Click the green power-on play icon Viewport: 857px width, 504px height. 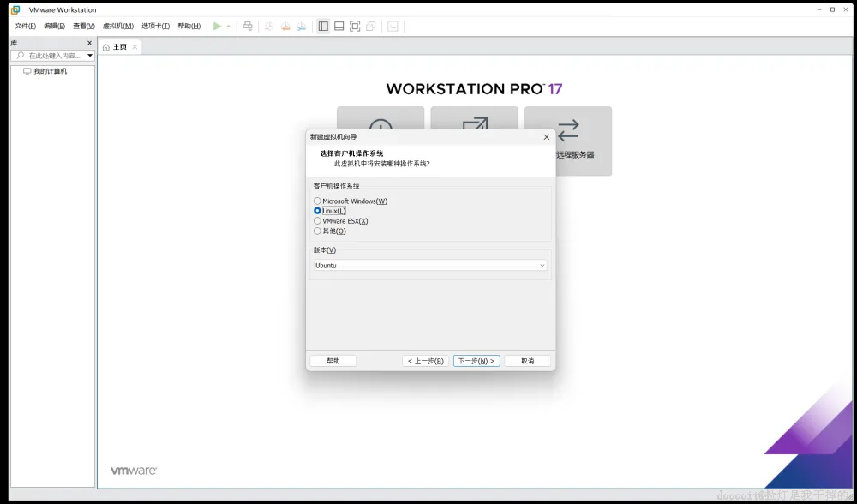tap(218, 27)
